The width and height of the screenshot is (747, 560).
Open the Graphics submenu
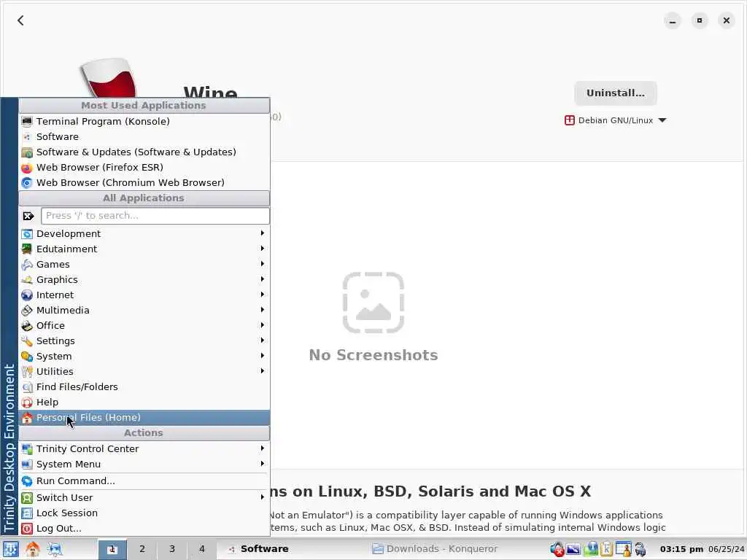coord(144,279)
